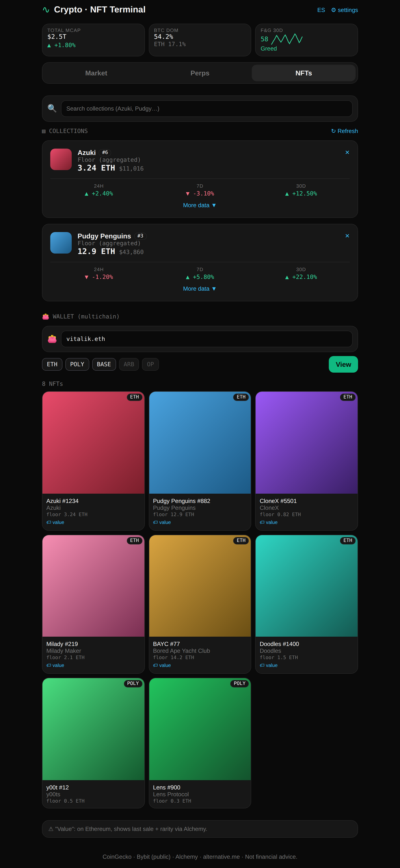
Task: Click the purse icon beside wallet input
Action: [x=52, y=339]
